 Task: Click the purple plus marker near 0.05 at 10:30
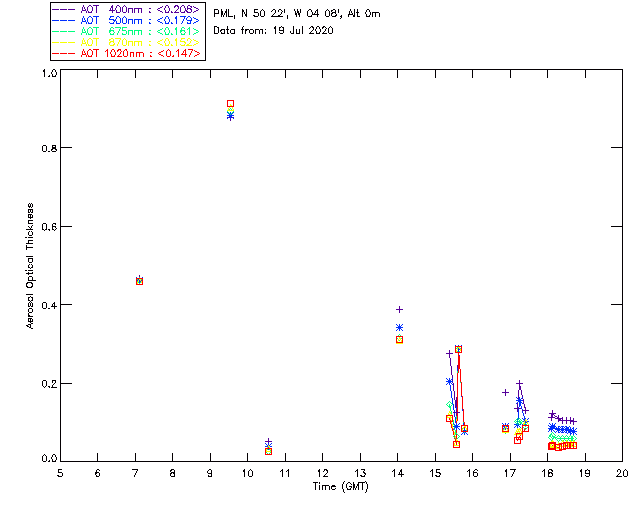(268, 442)
